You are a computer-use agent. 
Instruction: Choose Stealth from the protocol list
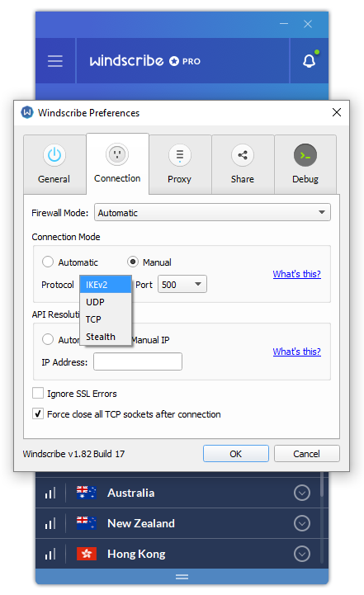(x=106, y=337)
